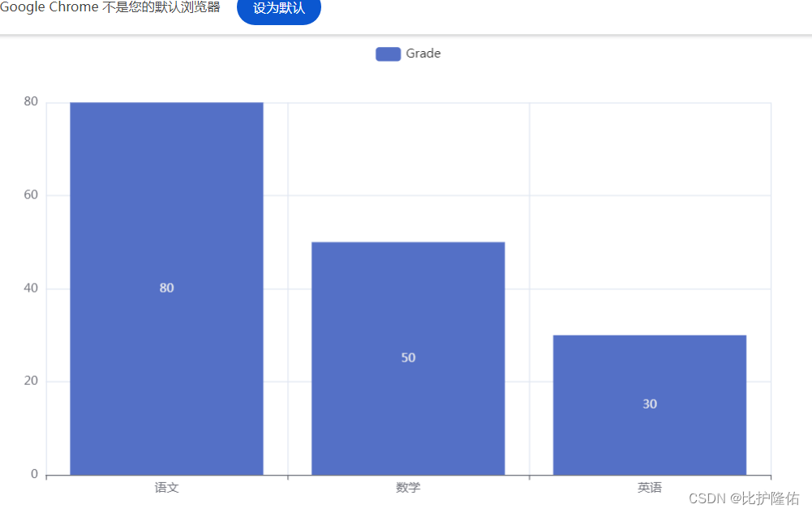Click the 英语 x-axis label
This screenshot has width=812, height=513.
(x=650, y=488)
